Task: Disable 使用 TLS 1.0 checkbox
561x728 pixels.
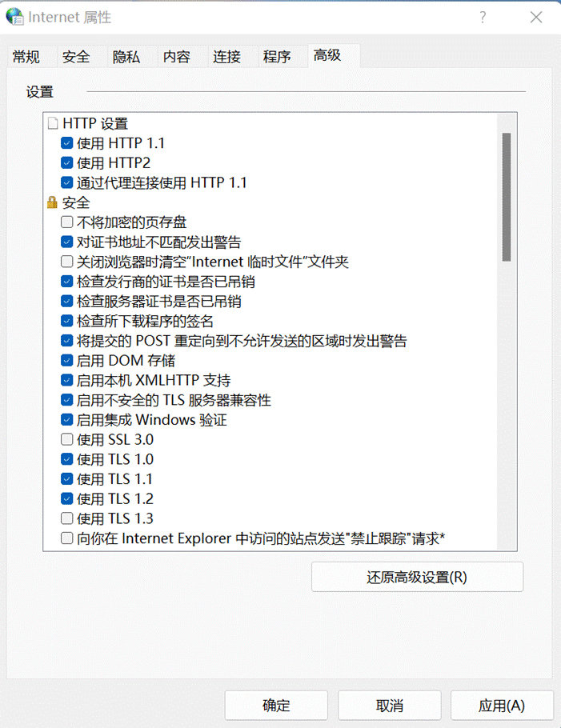Action: click(x=67, y=460)
